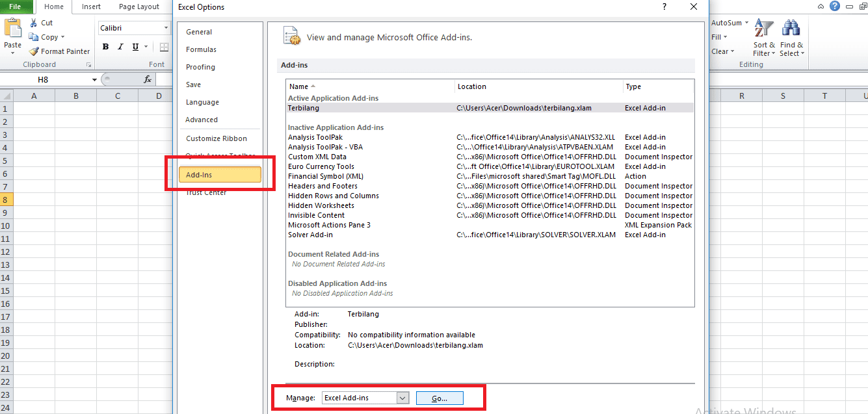The width and height of the screenshot is (868, 414).
Task: Select Language in Excel Options
Action: 220,102
